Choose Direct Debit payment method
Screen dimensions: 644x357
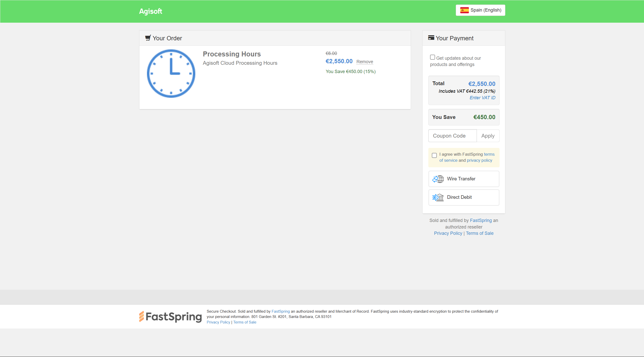pyautogui.click(x=464, y=197)
